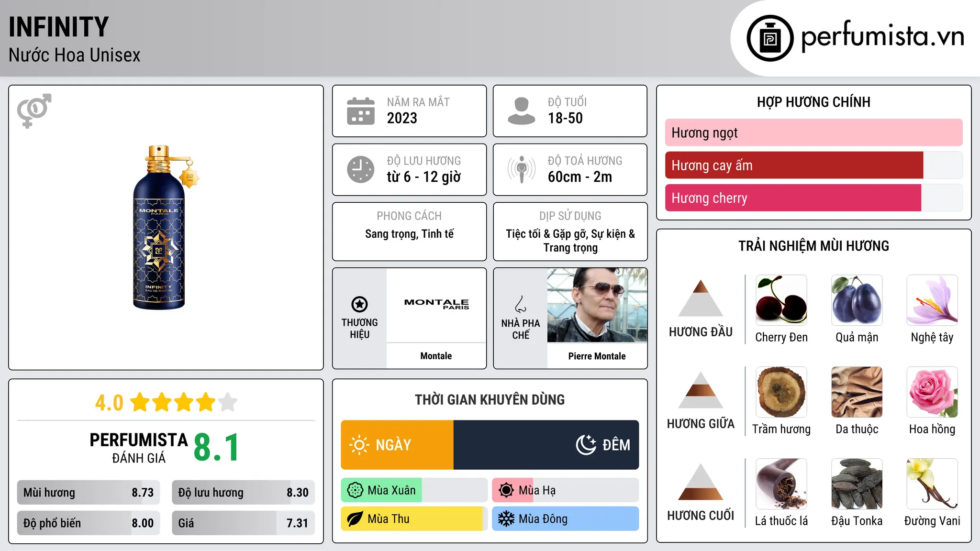Click the Hương cherry accord bar
This screenshot has height=551, width=980.
click(x=813, y=198)
